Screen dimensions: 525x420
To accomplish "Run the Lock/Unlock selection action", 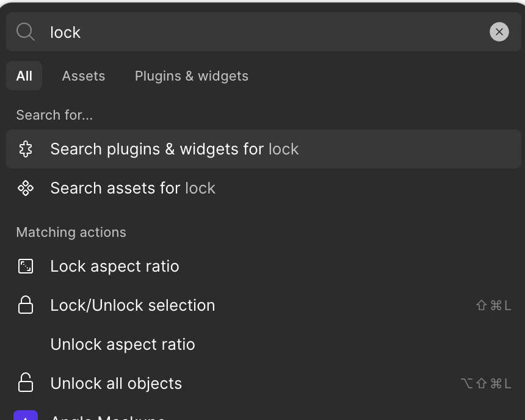I will (264, 305).
